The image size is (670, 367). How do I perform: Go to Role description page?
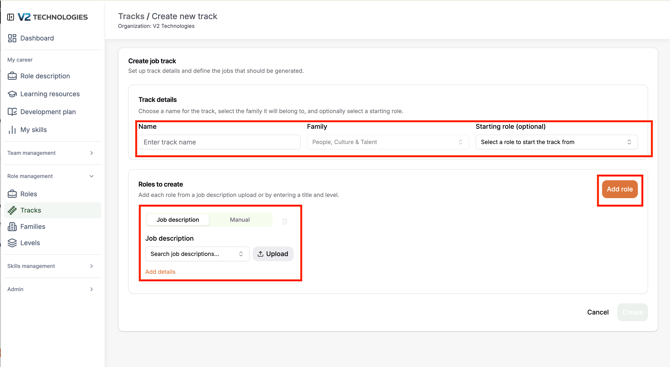click(x=53, y=76)
